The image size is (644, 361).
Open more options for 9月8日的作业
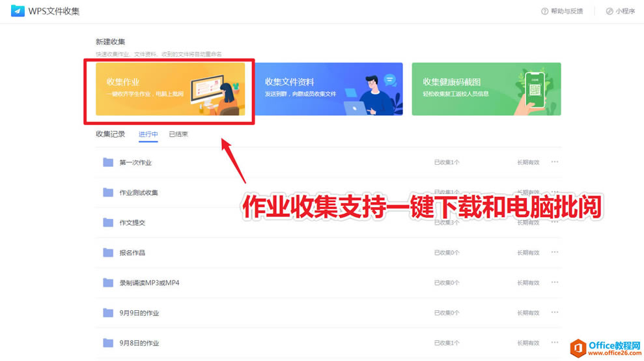point(555,343)
